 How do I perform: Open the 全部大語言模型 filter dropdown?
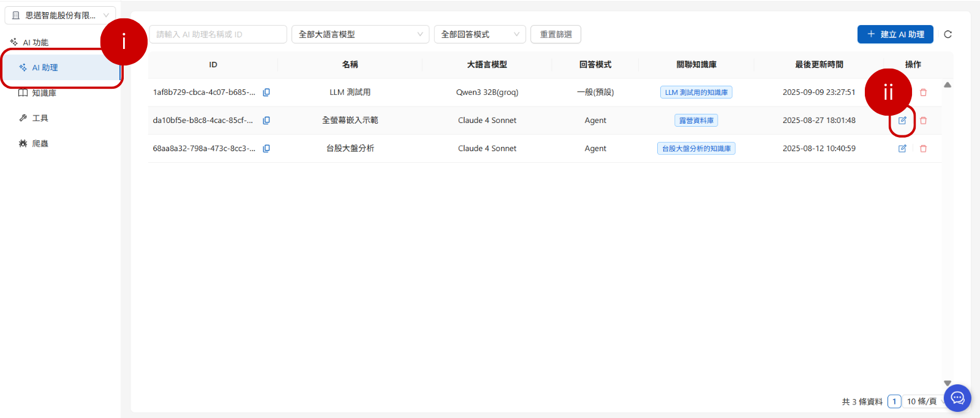pos(360,34)
